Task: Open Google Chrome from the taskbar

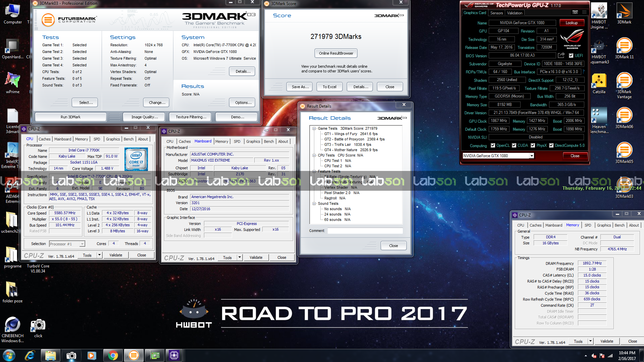Action: coord(113,355)
